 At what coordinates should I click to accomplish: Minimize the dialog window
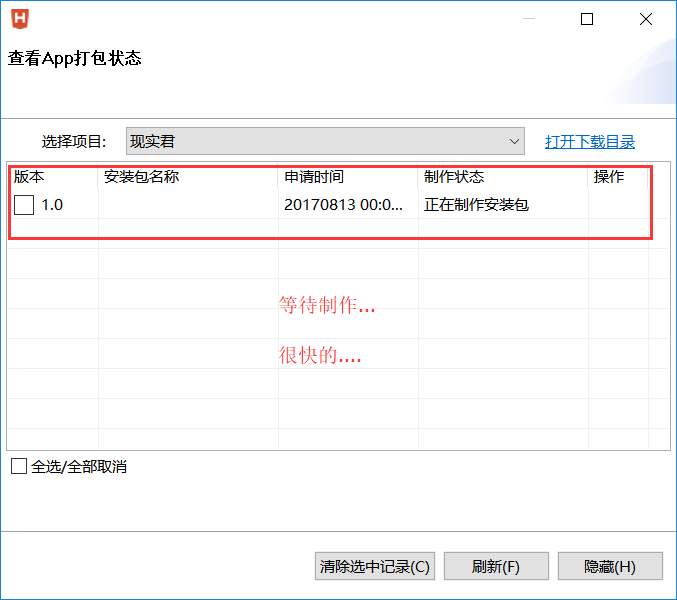pos(529,19)
